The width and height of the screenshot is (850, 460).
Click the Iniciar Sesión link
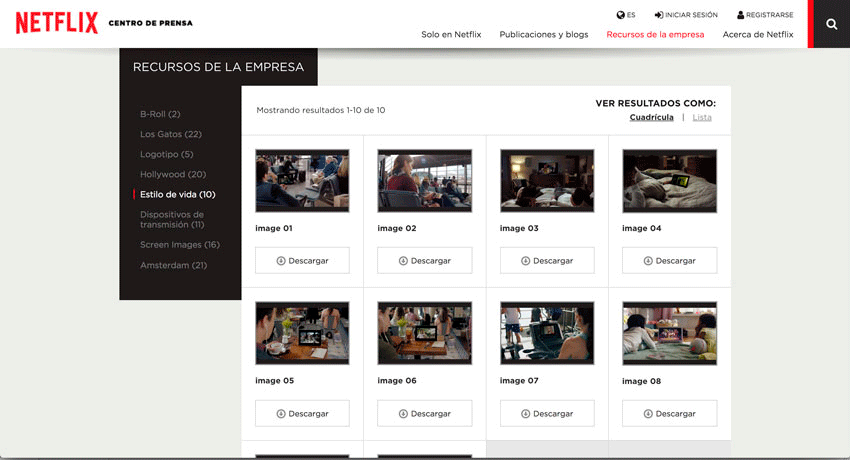point(691,15)
